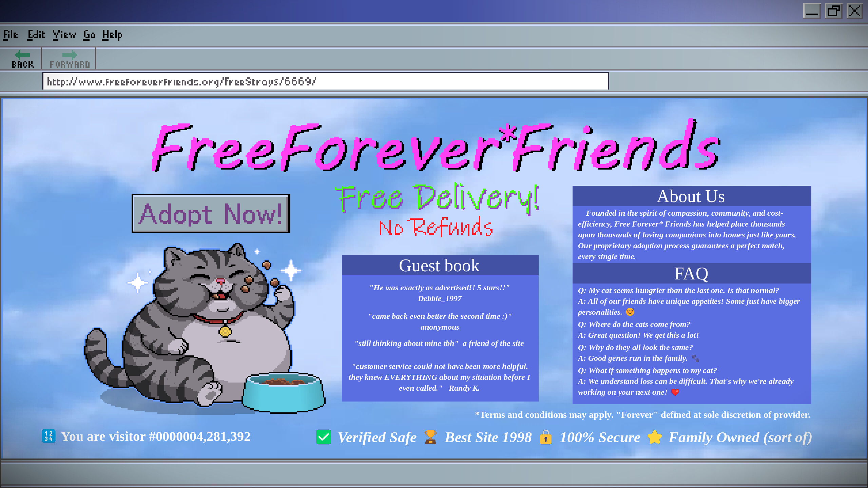This screenshot has width=868, height=488.
Task: Minimize the browser window
Action: click(x=812, y=11)
